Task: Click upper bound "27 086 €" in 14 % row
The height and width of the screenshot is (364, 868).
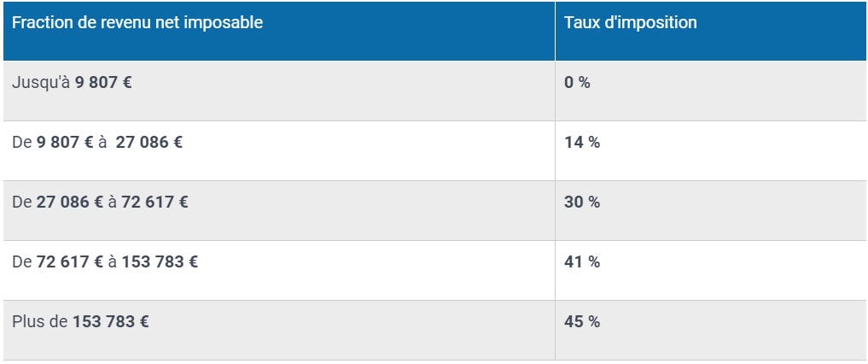Action: pos(149,143)
